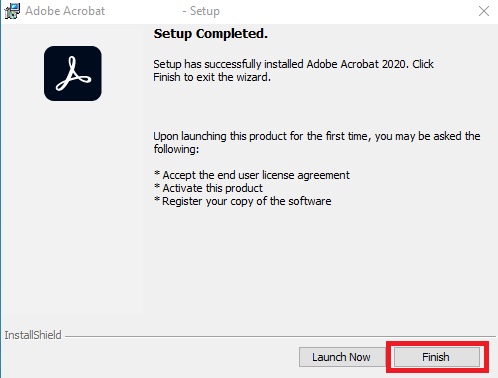This screenshot has width=498, height=378.
Task: Click the 'Accept the end user license agreement' line
Action: click(252, 175)
